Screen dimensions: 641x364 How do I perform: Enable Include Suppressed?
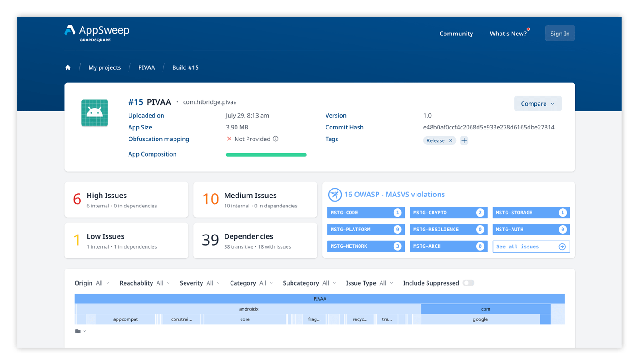[468, 283]
